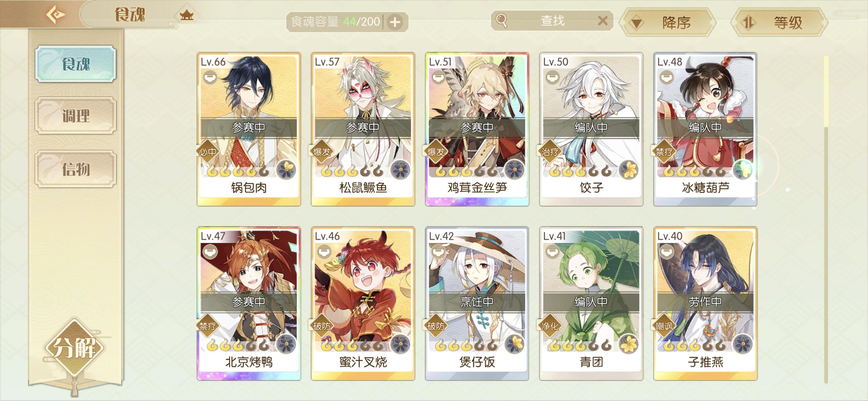Screen dimensions: 868x401
Task: Add capacity with the plus icon
Action: click(x=395, y=22)
